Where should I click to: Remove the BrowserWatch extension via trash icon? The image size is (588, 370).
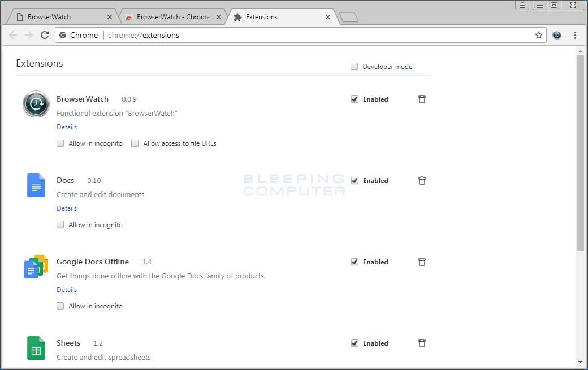[x=422, y=99]
